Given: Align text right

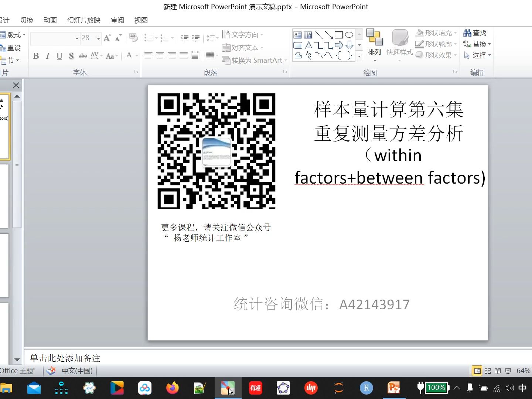Looking at the screenshot, I should click(172, 56).
